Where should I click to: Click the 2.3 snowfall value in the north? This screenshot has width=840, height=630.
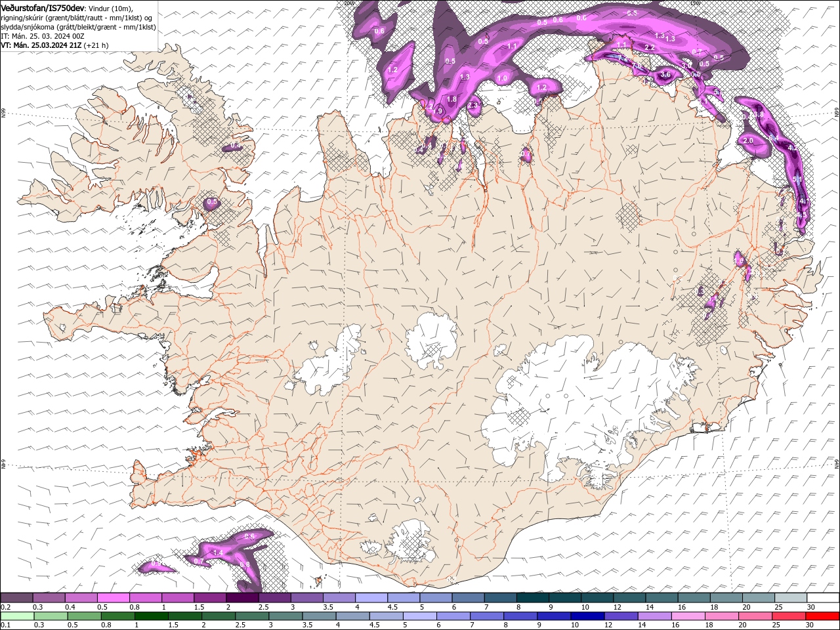click(472, 105)
